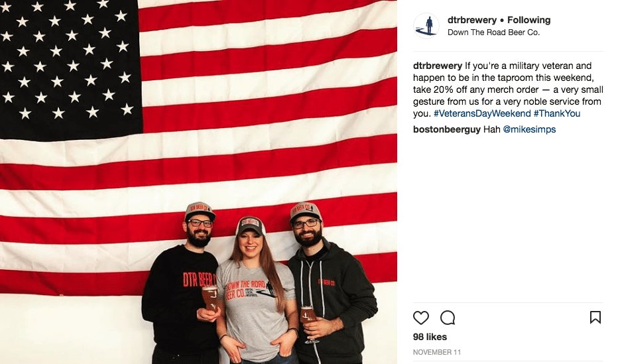Click dtrbrewery name in caption
This screenshot has height=364, width=618.
tap(438, 66)
